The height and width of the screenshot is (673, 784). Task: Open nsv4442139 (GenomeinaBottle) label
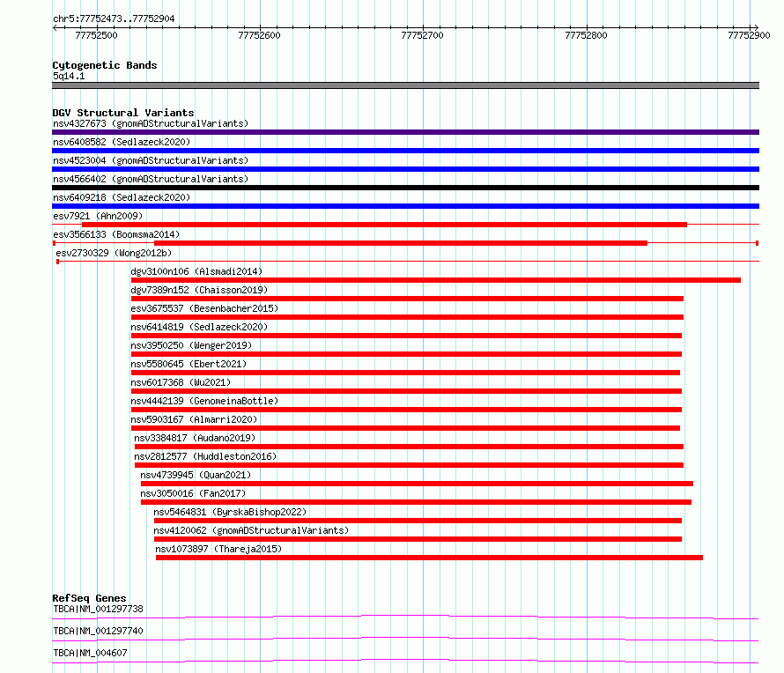click(x=204, y=401)
